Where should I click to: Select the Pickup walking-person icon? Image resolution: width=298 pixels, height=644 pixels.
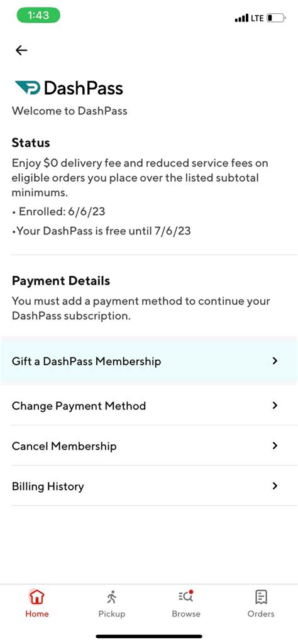click(x=111, y=597)
